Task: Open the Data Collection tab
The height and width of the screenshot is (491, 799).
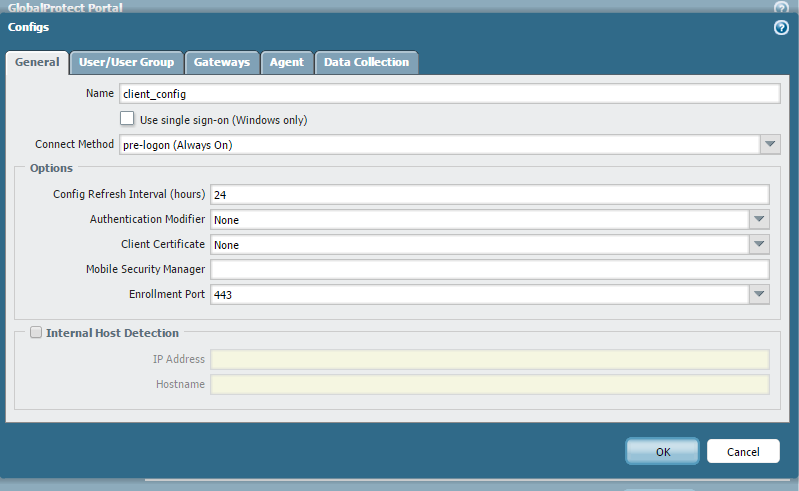Action: (x=366, y=63)
